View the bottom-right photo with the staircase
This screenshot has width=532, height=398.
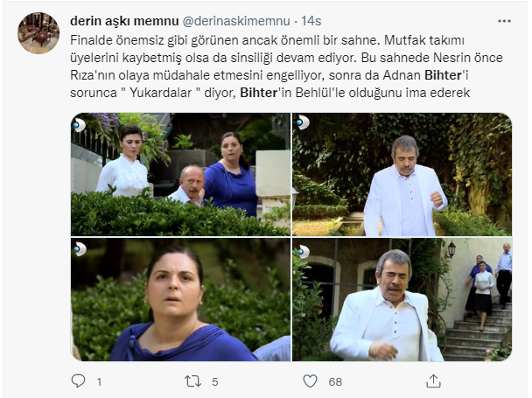[402, 299]
